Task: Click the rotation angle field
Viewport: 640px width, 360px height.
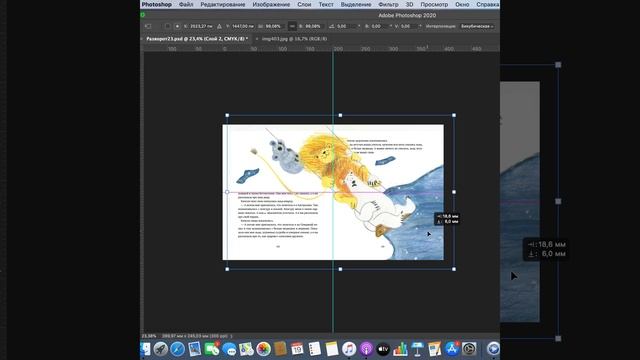Action: pyautogui.click(x=346, y=26)
